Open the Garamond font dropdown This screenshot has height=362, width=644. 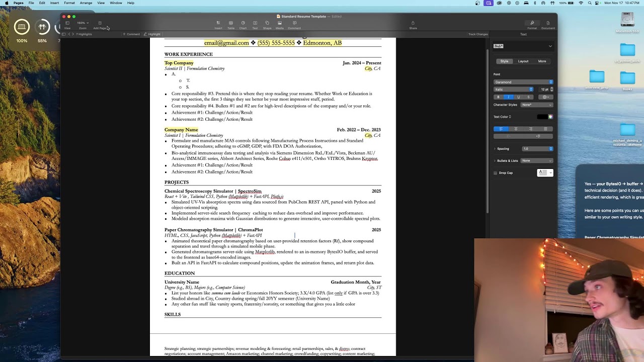523,82
